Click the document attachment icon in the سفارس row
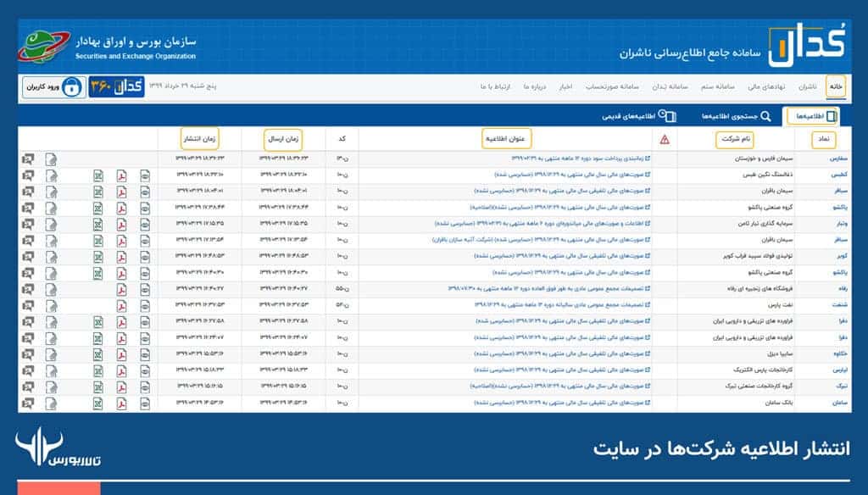This screenshot has width=868, height=495. coord(52,159)
